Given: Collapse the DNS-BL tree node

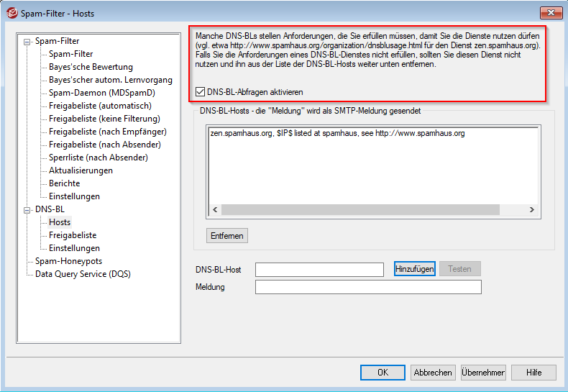Looking at the screenshot, I should tap(27, 210).
